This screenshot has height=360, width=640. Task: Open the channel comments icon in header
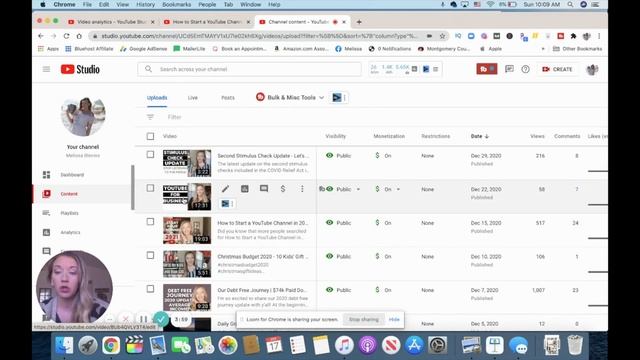click(x=509, y=69)
